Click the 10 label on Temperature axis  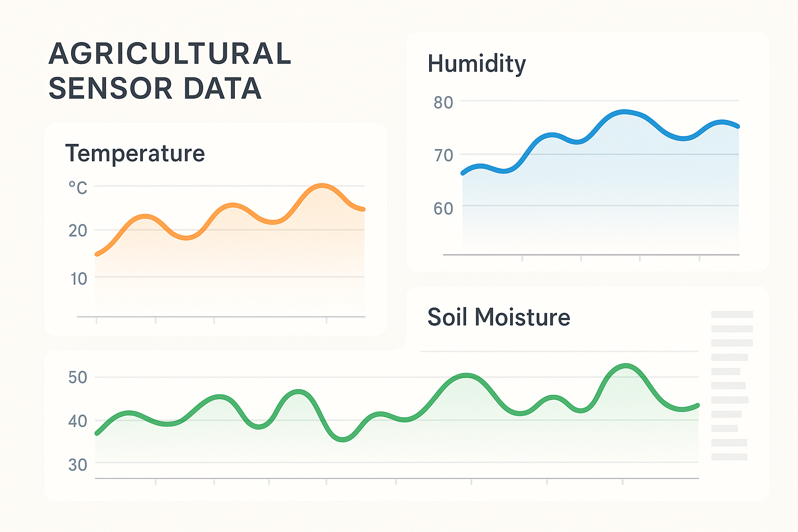pyautogui.click(x=78, y=279)
